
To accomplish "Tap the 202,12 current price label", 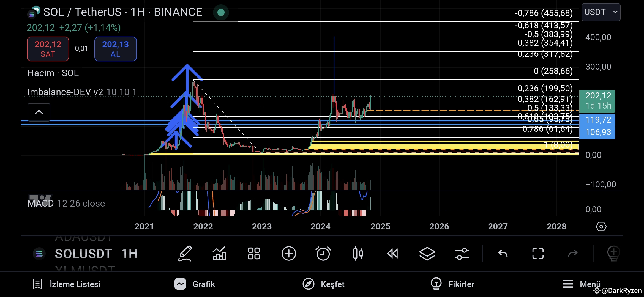I will (x=597, y=101).
